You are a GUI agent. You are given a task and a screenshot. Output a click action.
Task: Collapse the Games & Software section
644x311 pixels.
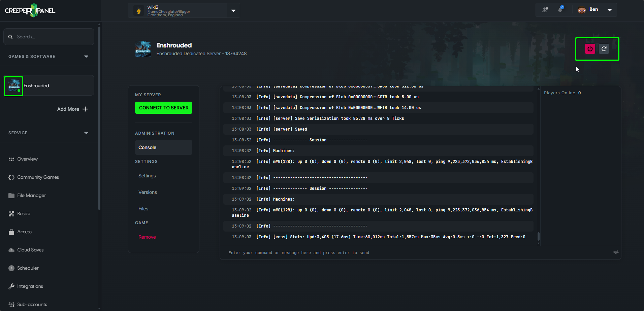click(x=86, y=57)
